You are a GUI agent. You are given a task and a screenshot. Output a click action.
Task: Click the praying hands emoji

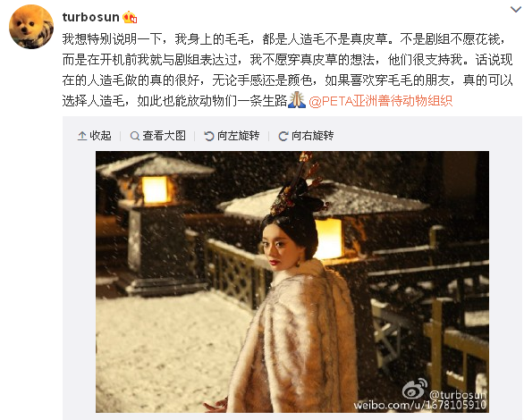tap(297, 100)
